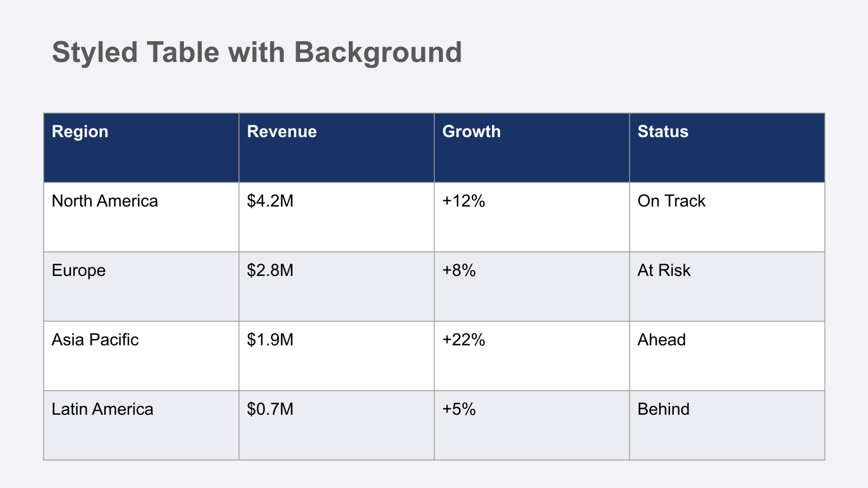Click the 'On Track' status cell

point(727,217)
